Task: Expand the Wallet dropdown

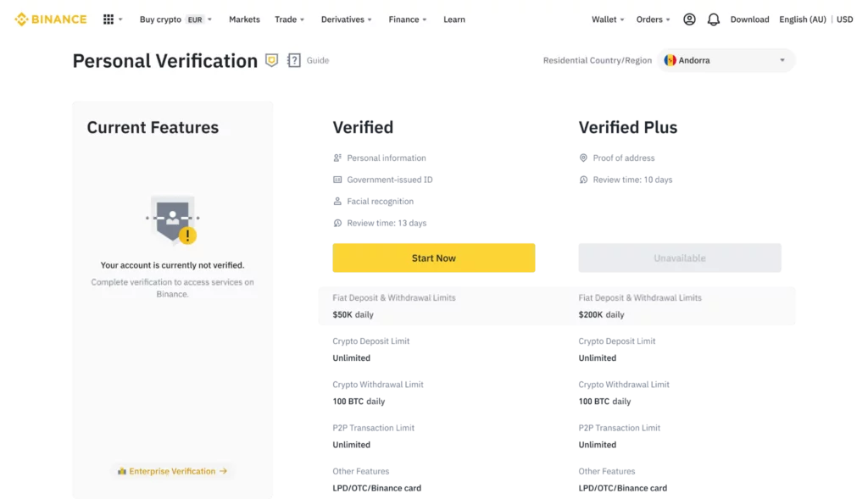Action: 608,19
